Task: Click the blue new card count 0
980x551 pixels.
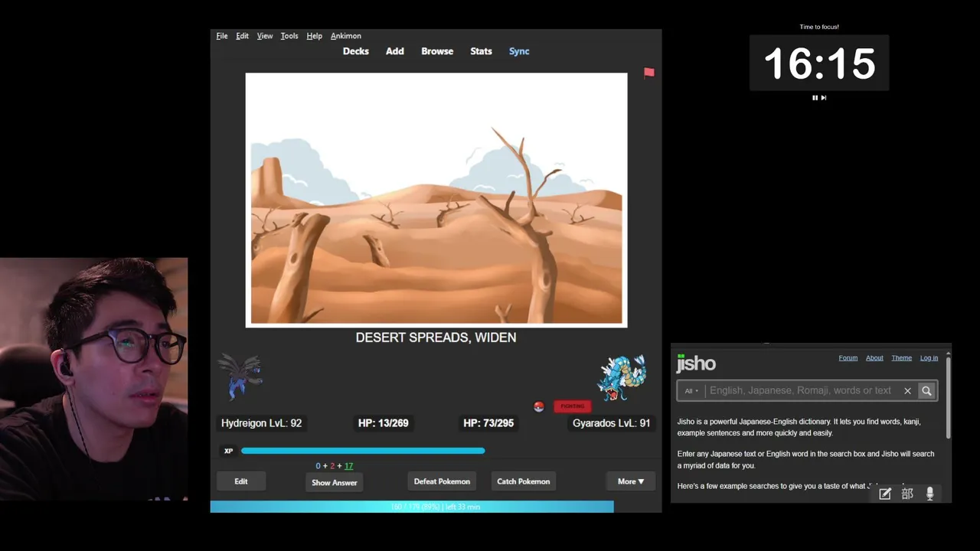Action: 318,466
